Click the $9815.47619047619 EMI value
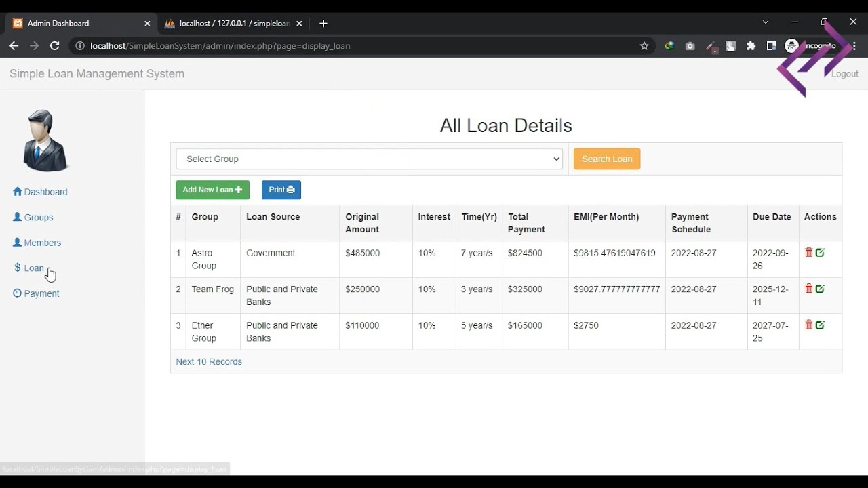 (614, 253)
